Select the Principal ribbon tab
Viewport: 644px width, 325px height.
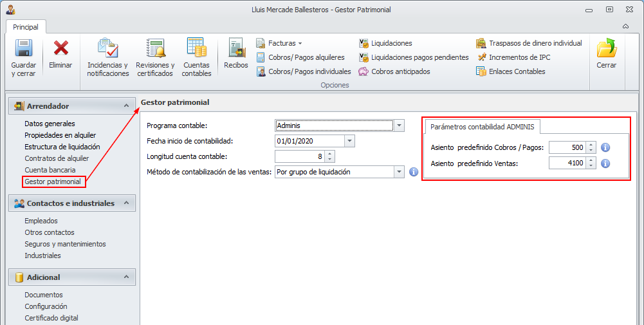pos(26,27)
